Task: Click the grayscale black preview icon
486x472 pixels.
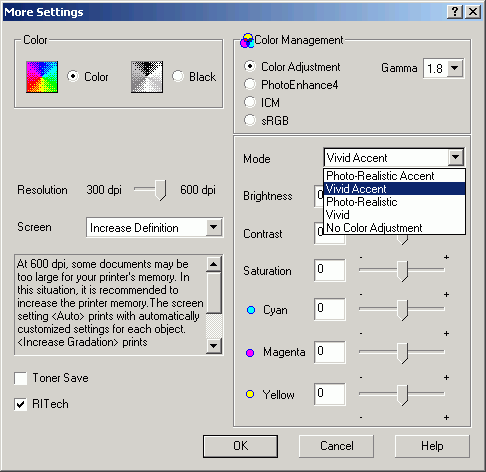Action: tap(147, 77)
